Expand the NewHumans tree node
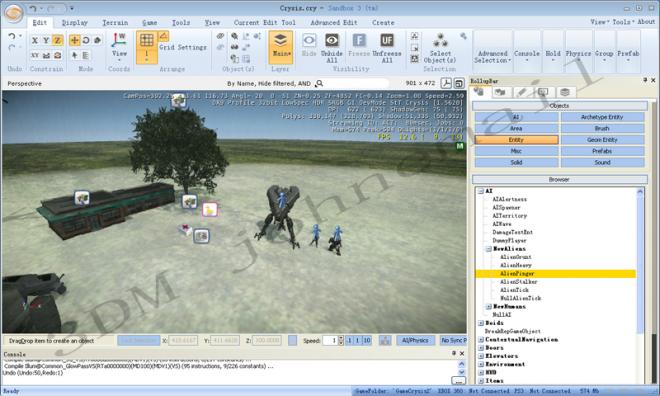This screenshot has height=396, width=660. point(489,307)
